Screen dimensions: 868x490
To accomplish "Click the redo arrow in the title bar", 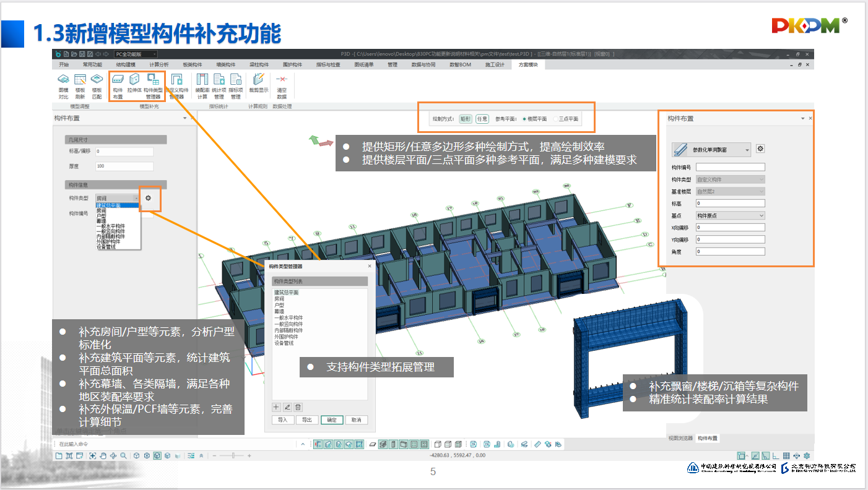I will [x=106, y=54].
